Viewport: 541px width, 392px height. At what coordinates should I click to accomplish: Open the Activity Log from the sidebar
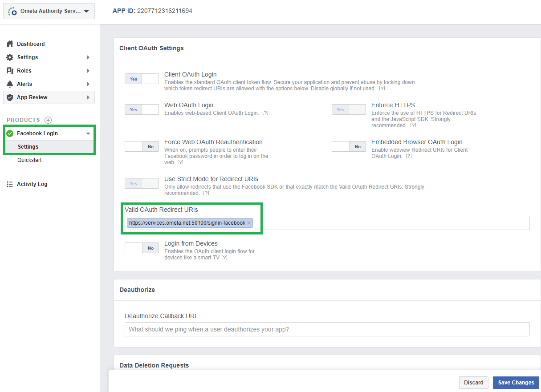[32, 184]
